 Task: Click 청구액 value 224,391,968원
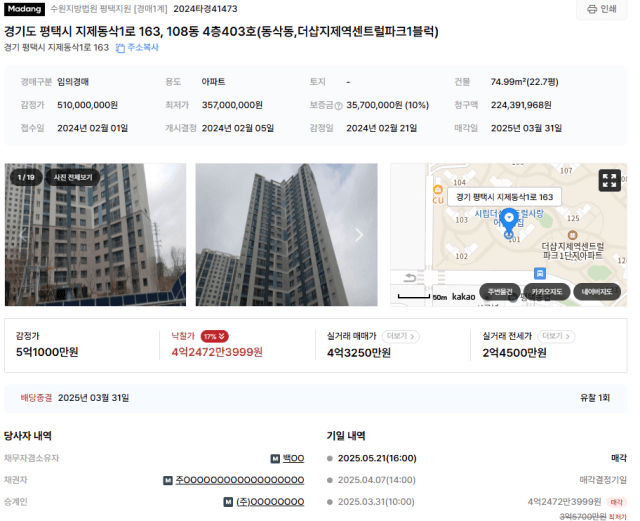[521, 105]
